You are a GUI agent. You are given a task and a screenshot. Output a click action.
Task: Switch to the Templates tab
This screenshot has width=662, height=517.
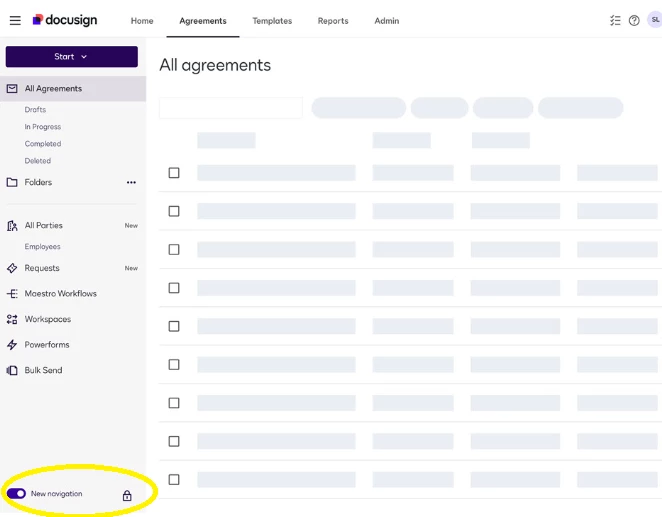tap(272, 21)
